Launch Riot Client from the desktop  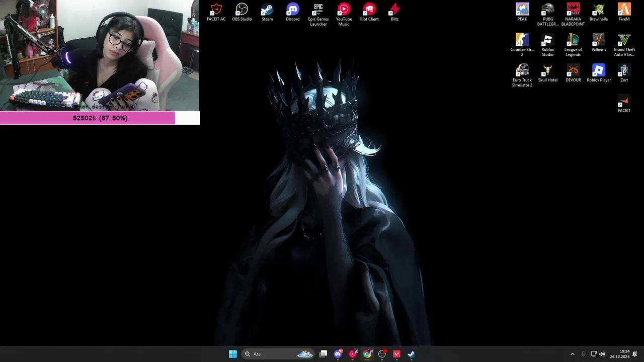369,13
